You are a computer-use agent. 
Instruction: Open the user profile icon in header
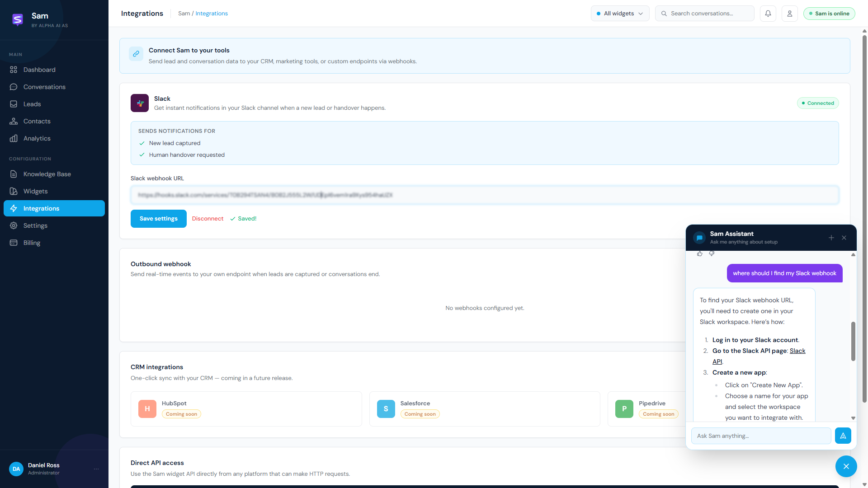(x=789, y=14)
